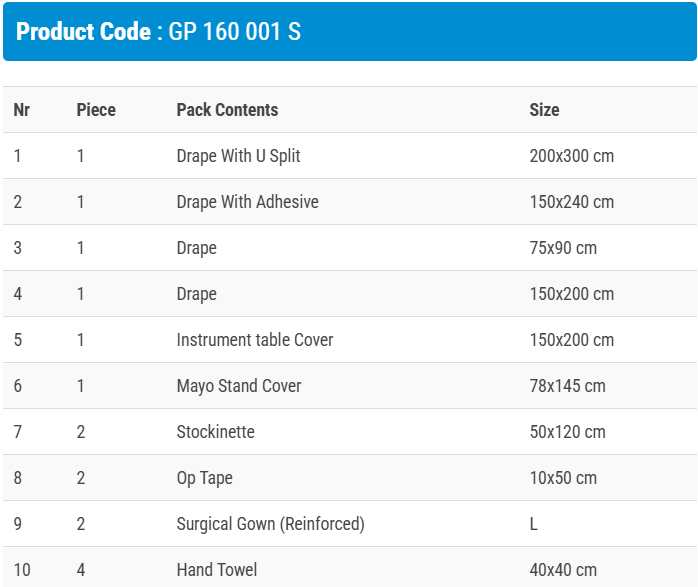
Task: Select the Drape With Adhesive entry
Action: coord(247,202)
